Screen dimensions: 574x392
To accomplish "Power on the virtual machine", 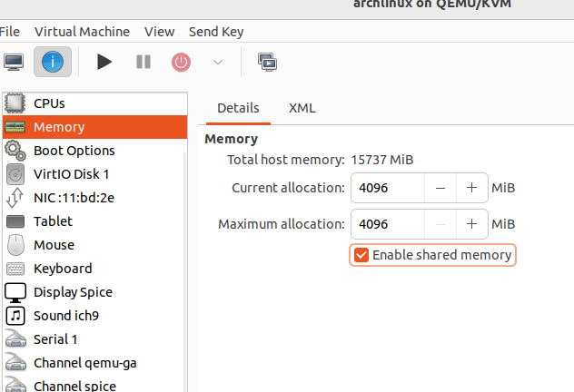I will (x=104, y=62).
